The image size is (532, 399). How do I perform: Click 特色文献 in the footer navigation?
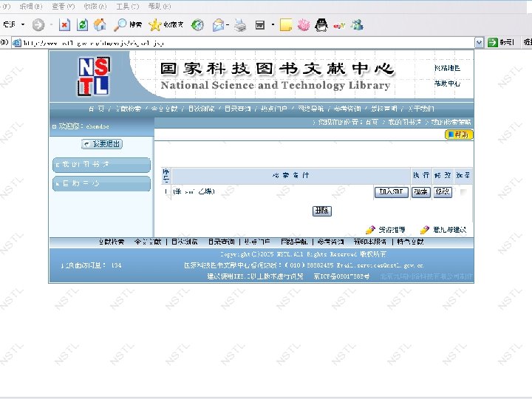pos(411,242)
